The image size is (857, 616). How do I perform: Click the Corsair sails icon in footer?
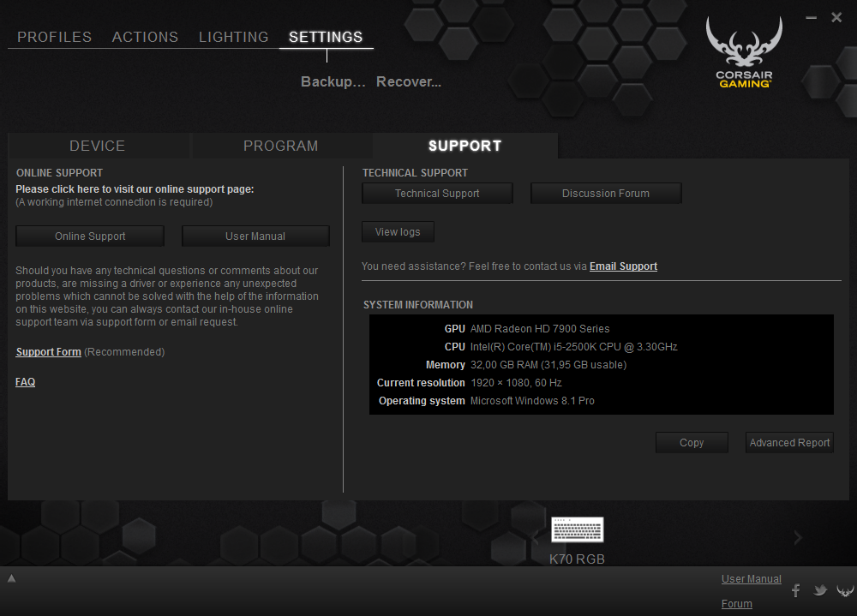pos(845,590)
